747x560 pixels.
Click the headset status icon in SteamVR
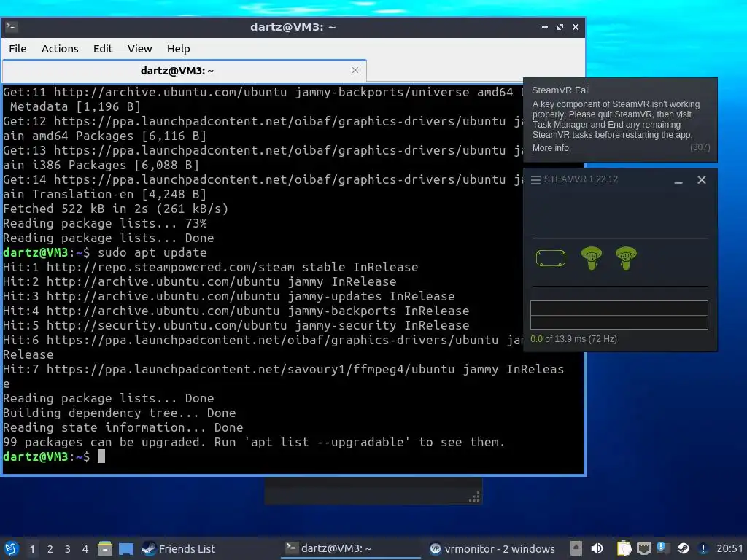551,258
